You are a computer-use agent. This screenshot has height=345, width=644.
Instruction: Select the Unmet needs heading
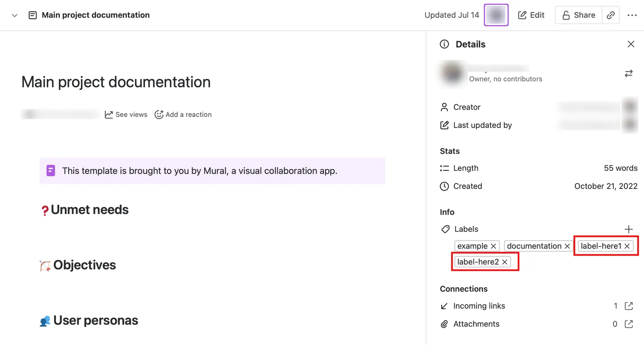coord(90,210)
